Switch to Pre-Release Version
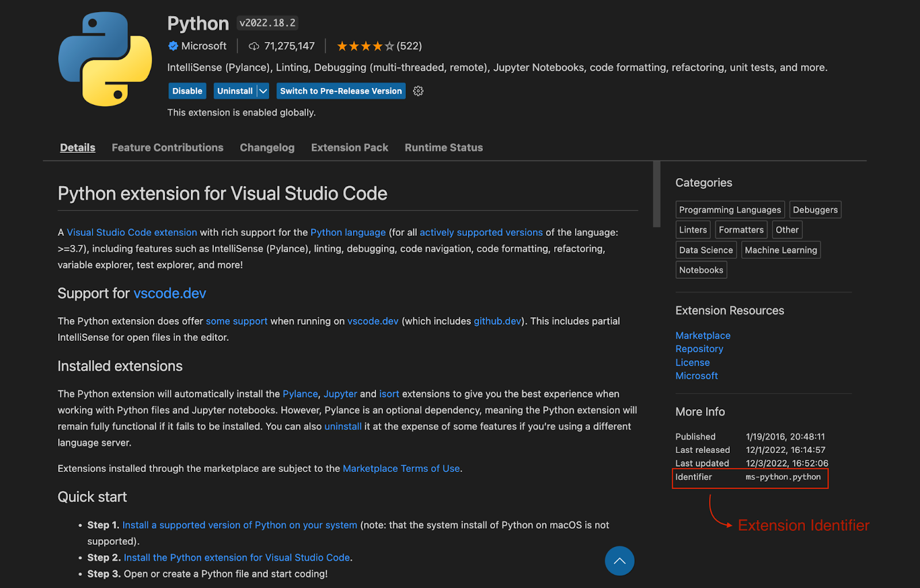 [340, 91]
